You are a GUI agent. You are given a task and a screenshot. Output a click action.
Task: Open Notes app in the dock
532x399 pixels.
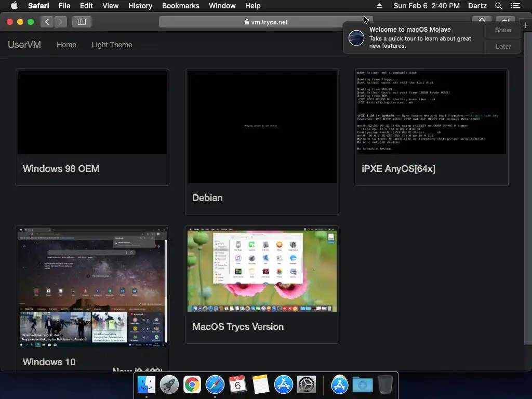point(261,385)
